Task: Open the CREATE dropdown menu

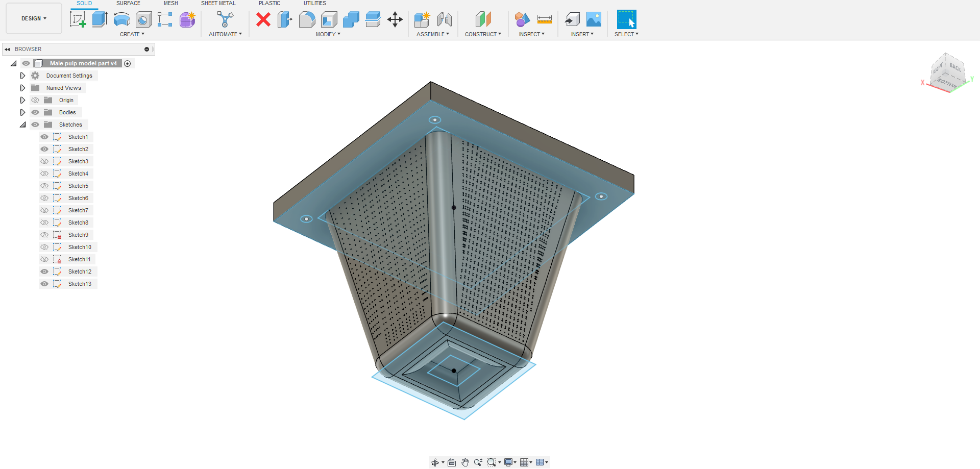Action: click(132, 34)
